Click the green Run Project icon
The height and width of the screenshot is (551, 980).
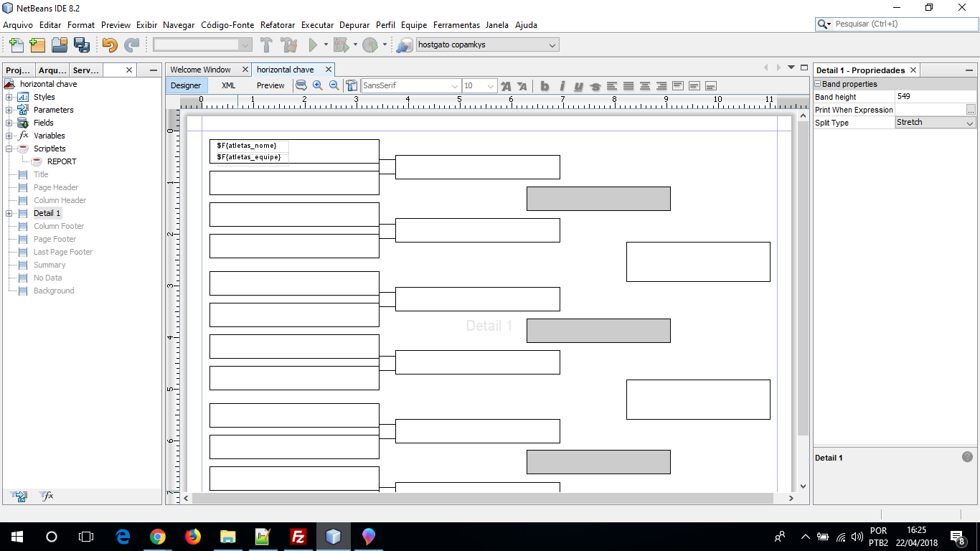313,44
